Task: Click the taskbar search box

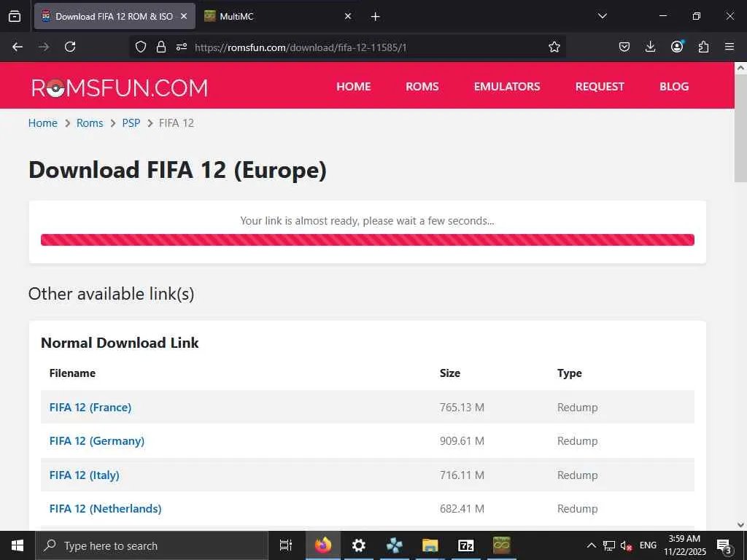Action: 152,545
